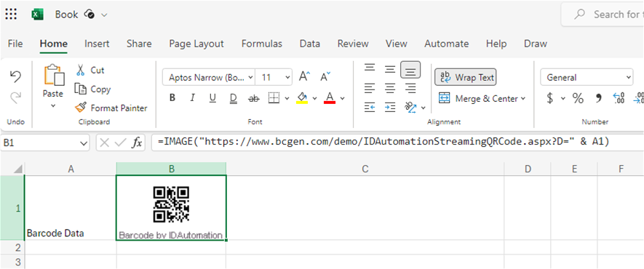
Task: Align text right
Action: point(410,88)
